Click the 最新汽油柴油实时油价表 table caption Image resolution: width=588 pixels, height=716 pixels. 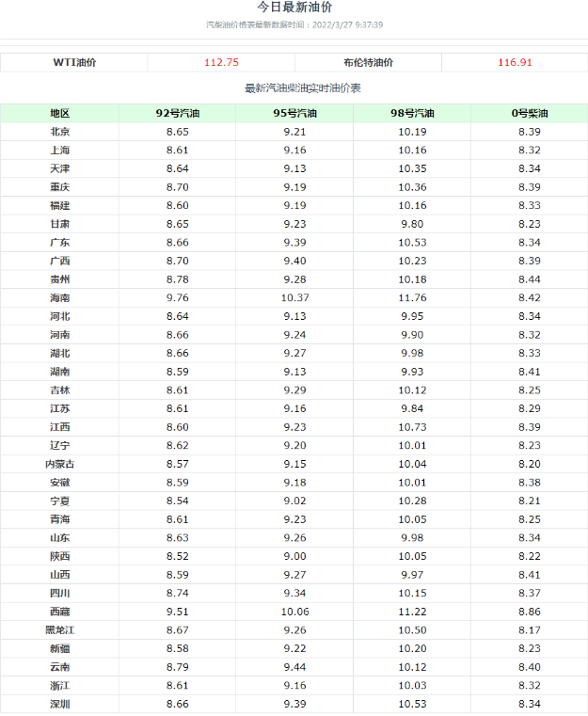(x=303, y=88)
